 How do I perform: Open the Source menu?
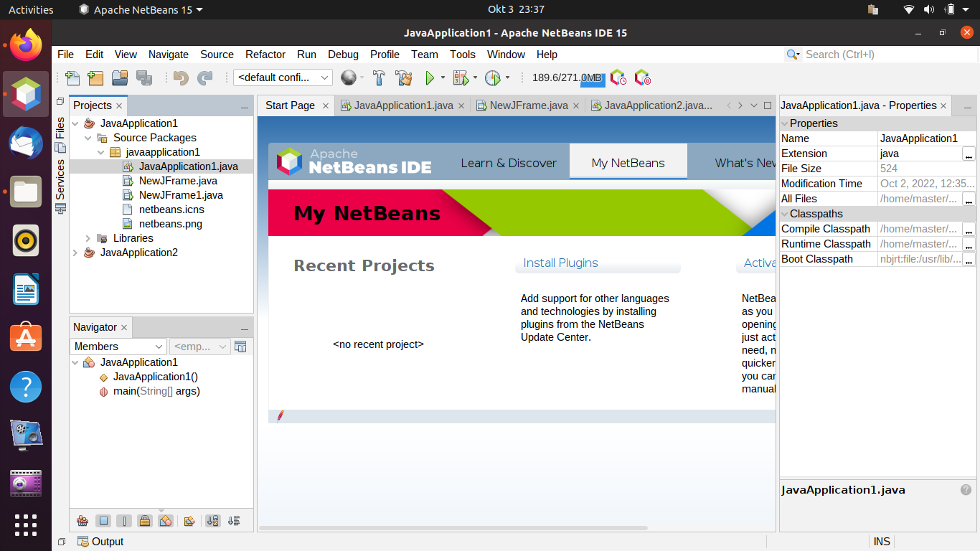coord(217,55)
